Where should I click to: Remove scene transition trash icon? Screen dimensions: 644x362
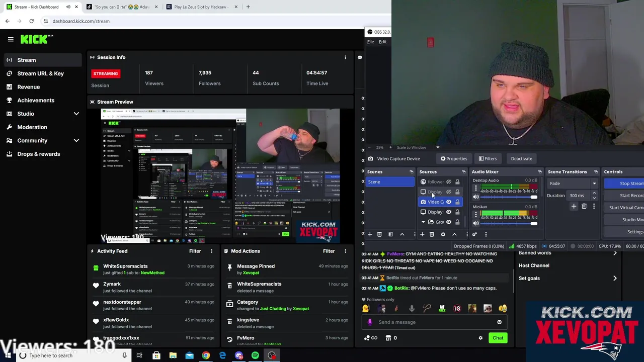[x=584, y=206]
